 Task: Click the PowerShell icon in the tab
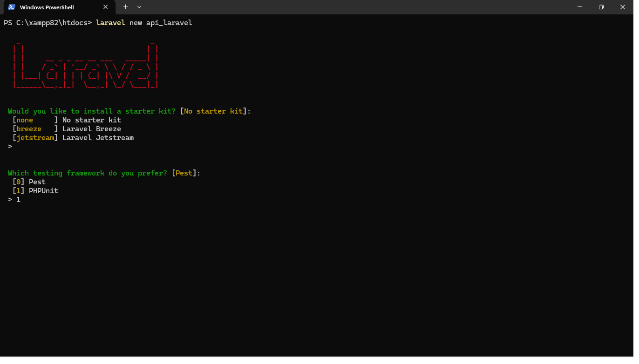[x=12, y=7]
